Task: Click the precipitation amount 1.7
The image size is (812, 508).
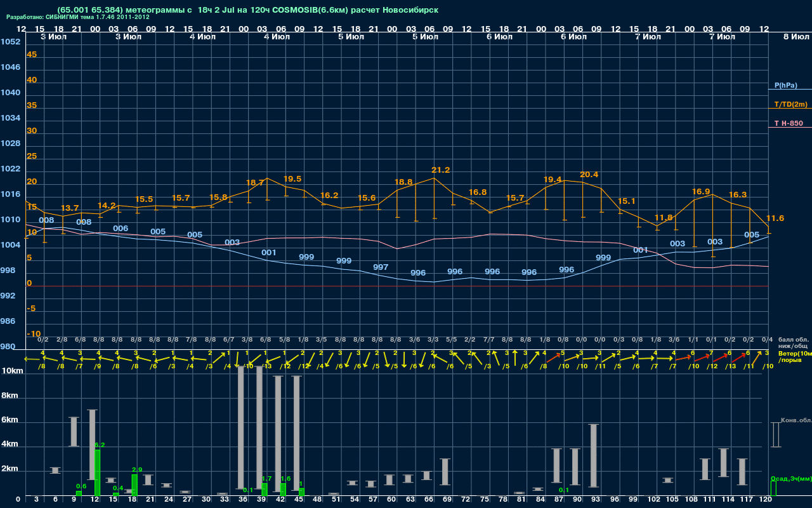Action: pos(266,478)
